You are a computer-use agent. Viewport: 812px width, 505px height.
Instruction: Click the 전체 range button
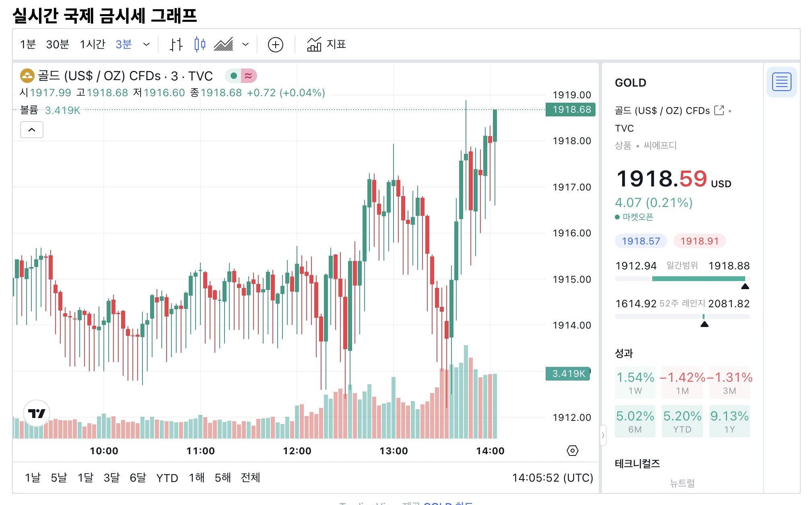pos(250,478)
